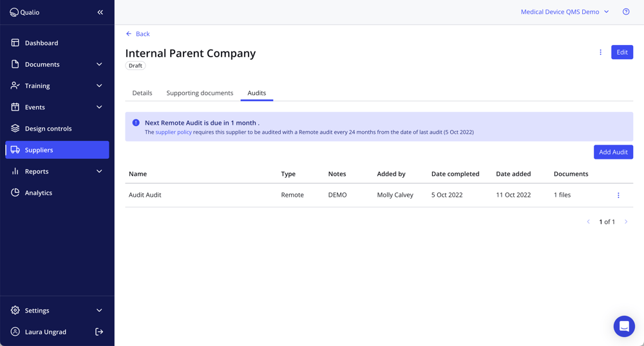Open the three-dot menu next to Edit
Screen dimensions: 644x346
(600, 52)
